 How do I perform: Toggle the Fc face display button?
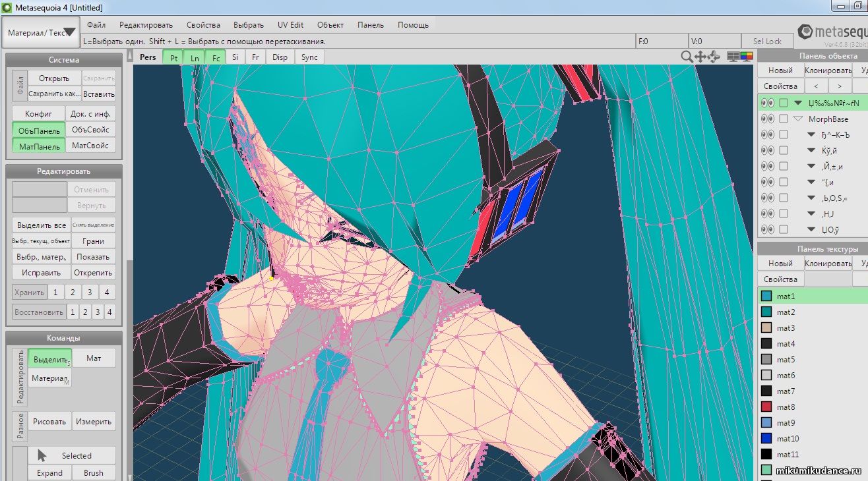pyautogui.click(x=215, y=57)
